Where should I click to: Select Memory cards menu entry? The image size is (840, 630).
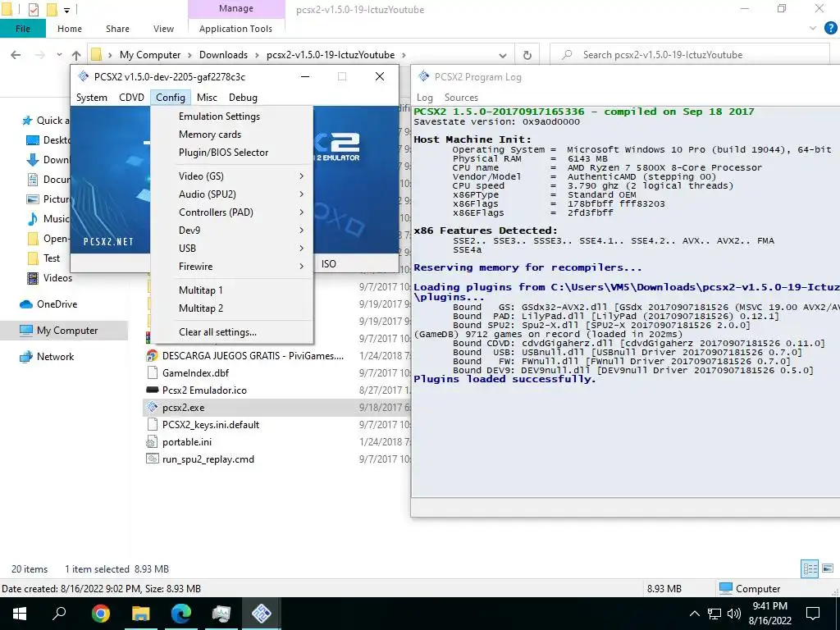point(210,135)
